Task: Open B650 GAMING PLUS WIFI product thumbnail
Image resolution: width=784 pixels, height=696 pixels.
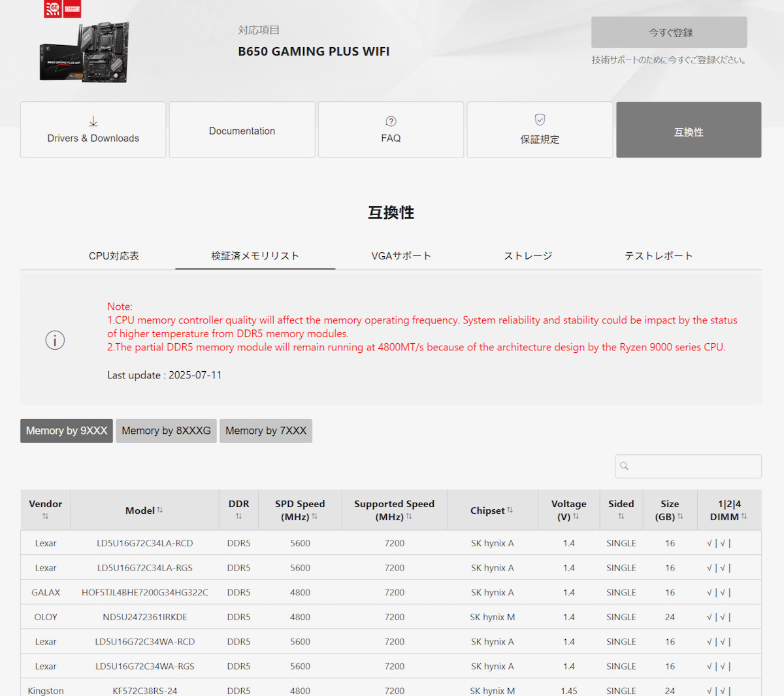Action: click(84, 52)
